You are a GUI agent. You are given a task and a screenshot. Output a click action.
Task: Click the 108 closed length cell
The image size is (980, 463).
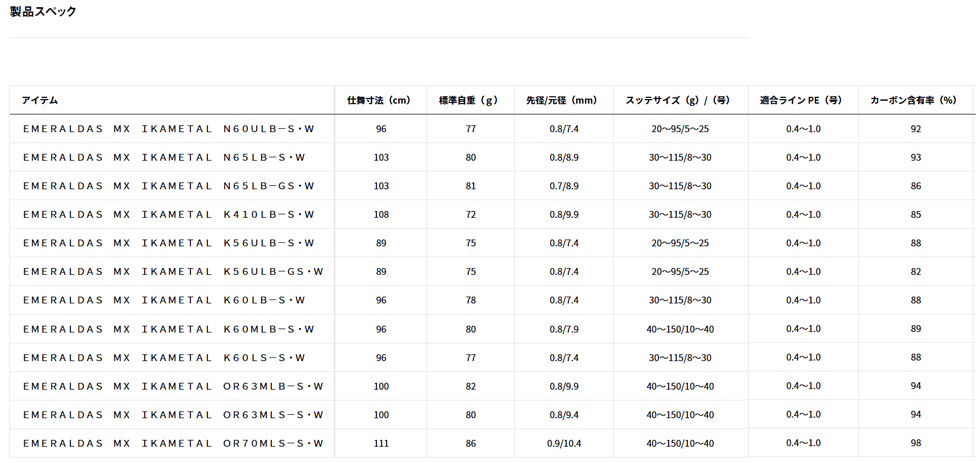[x=380, y=215]
